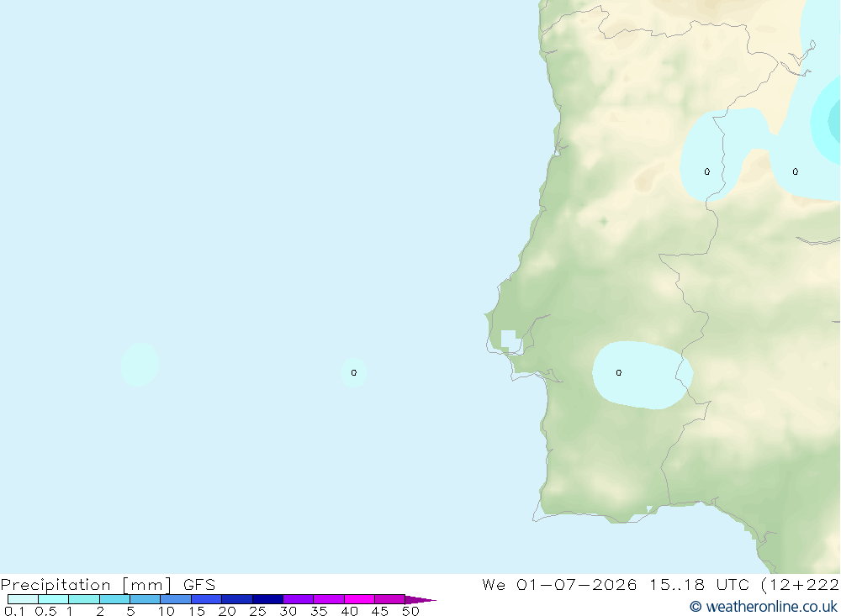Pick the legend swatch between 5 and 10
The image size is (841, 616).
pos(145,599)
